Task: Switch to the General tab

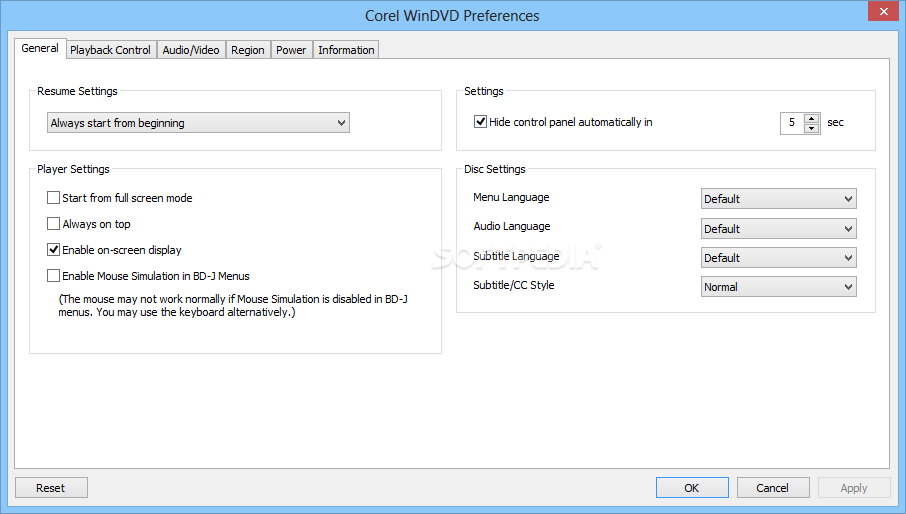Action: coord(40,49)
